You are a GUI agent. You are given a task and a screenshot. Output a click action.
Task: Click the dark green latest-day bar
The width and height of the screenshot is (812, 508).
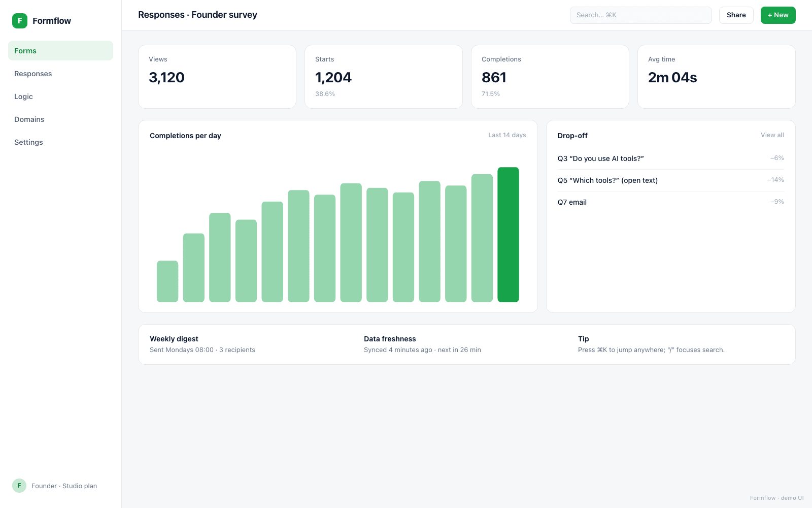tap(508, 235)
